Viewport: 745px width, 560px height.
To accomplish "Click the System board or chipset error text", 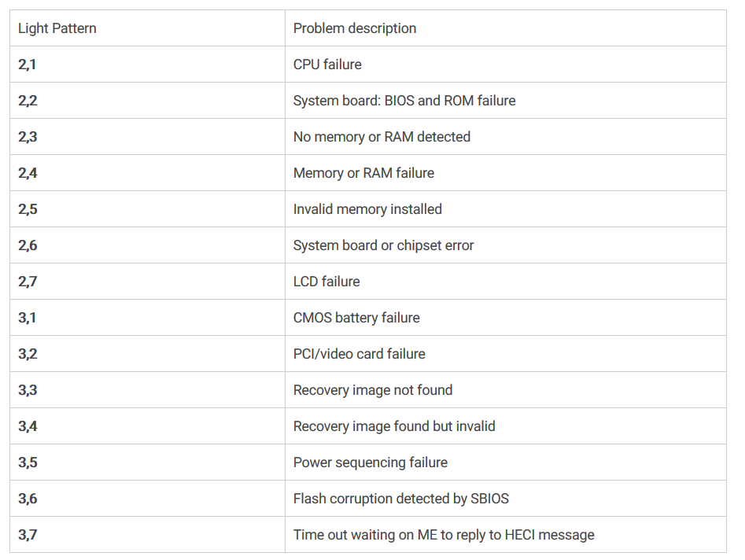I will pos(383,245).
